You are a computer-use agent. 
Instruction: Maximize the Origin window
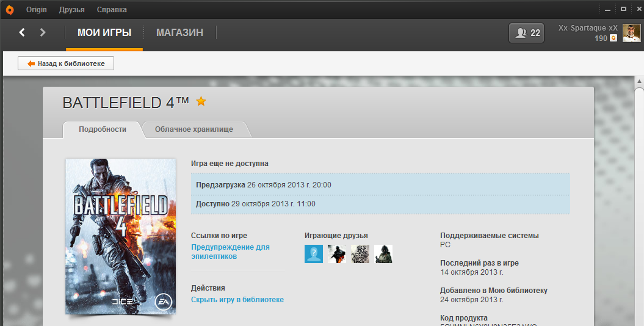click(x=623, y=9)
